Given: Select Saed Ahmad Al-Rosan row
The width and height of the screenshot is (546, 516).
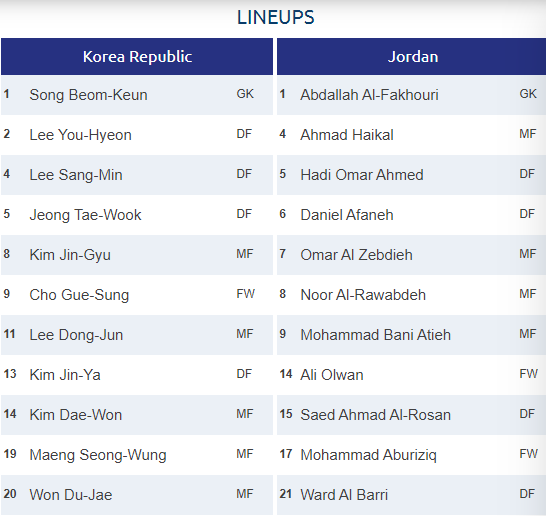Looking at the screenshot, I should [x=412, y=415].
